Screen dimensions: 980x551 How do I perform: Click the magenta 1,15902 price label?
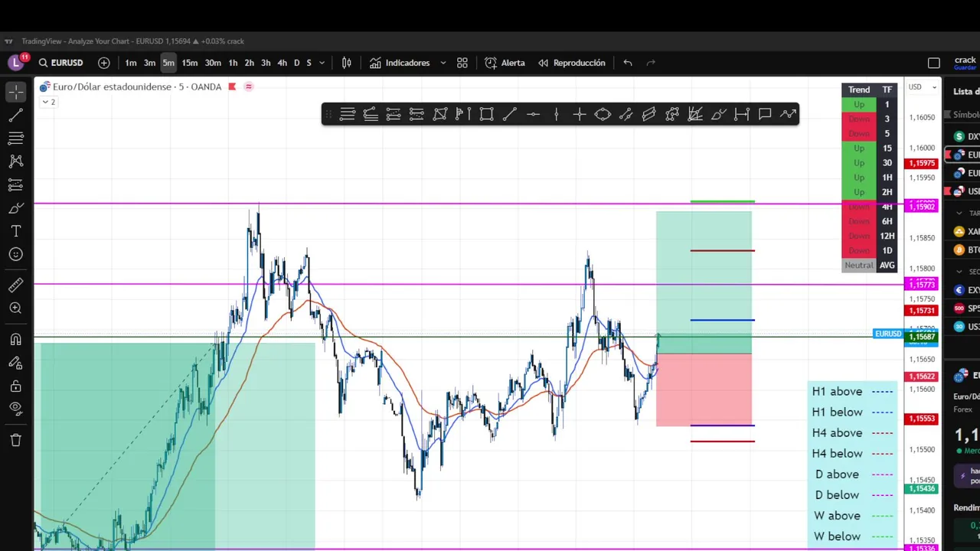[x=921, y=207]
